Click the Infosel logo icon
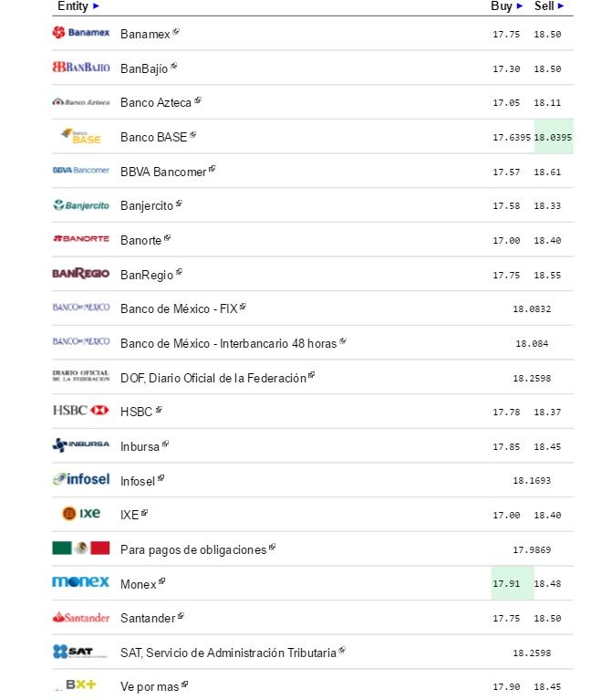 click(x=81, y=479)
